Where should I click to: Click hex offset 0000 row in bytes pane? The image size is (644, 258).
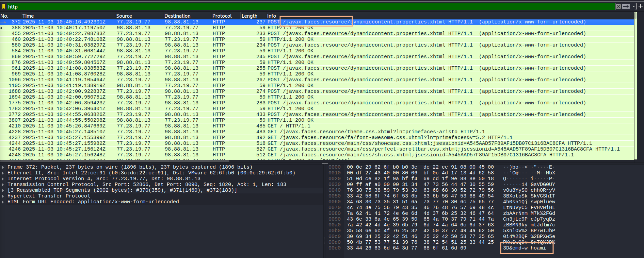pos(335,167)
